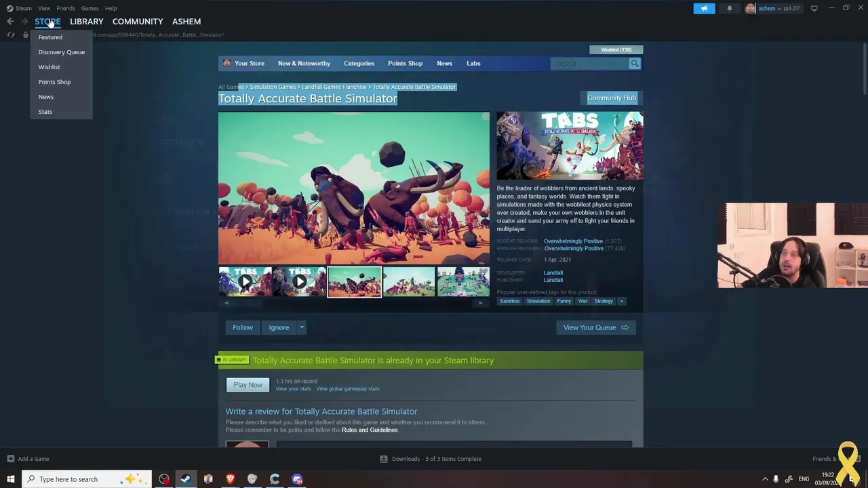Select Featured in the Store dropdown
The image size is (868, 488).
pyautogui.click(x=50, y=37)
